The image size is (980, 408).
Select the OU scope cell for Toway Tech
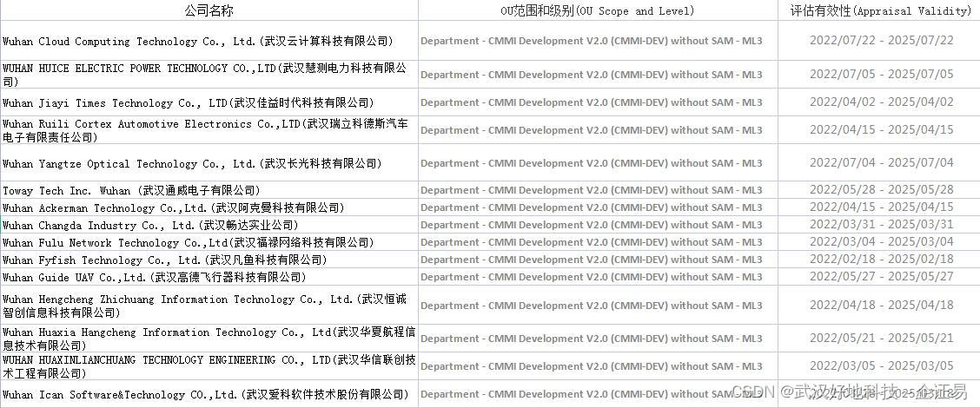click(598, 190)
